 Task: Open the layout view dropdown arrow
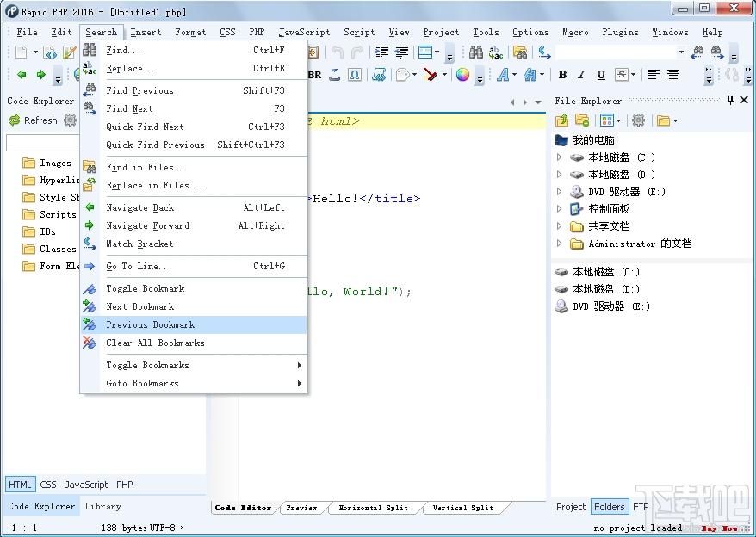[x=437, y=52]
